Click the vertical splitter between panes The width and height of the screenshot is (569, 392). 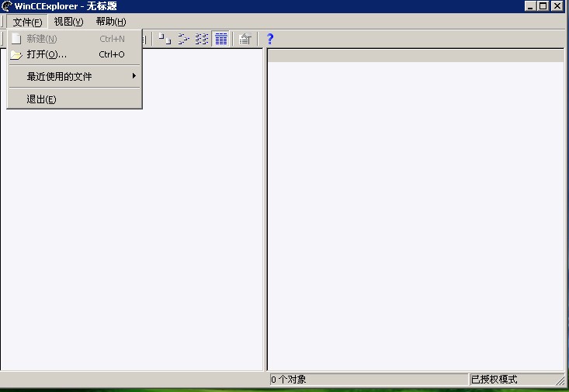265,210
